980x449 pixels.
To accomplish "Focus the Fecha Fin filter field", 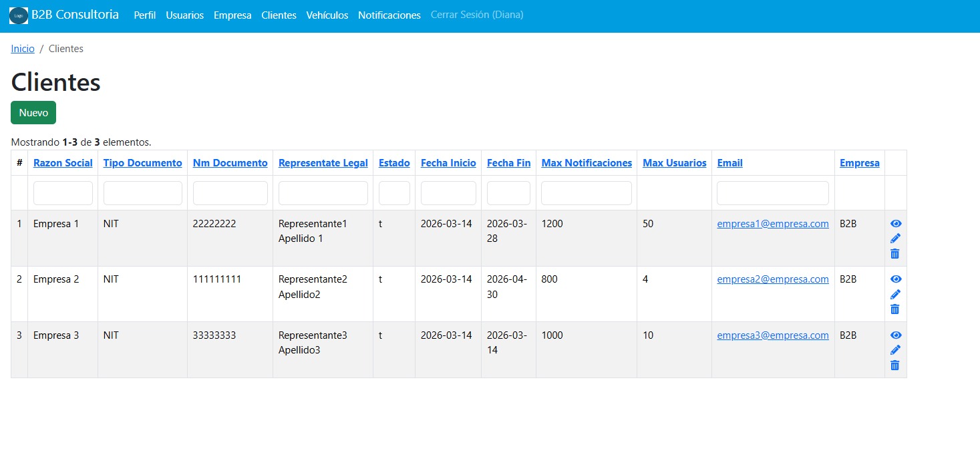I will (508, 193).
